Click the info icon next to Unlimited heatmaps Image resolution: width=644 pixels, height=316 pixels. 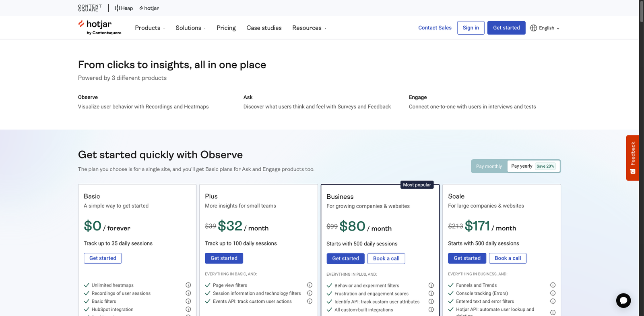point(188,285)
